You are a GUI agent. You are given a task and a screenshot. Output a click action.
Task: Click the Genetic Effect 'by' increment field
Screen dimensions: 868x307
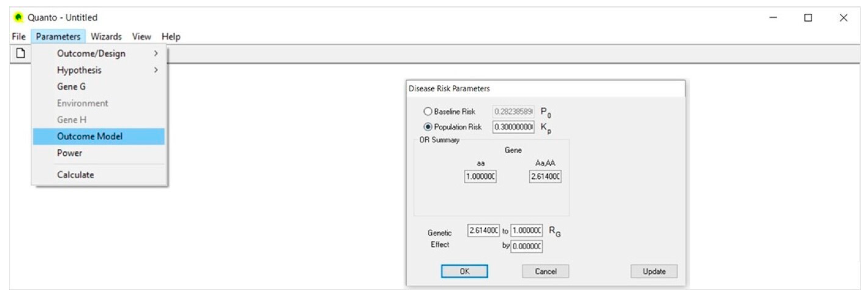(526, 246)
